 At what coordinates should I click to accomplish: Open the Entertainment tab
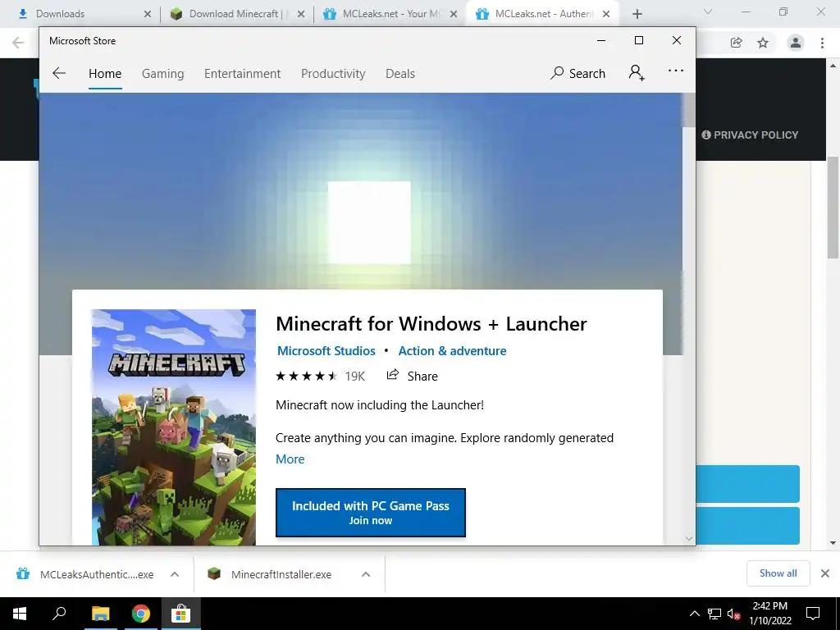coord(242,73)
